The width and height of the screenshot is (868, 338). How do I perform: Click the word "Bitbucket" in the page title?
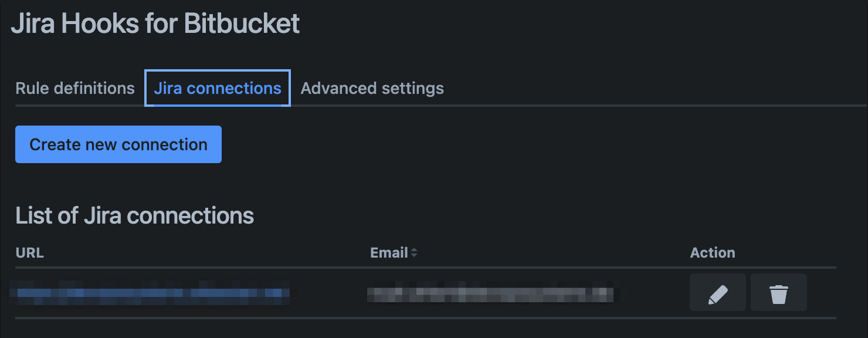pos(242,24)
